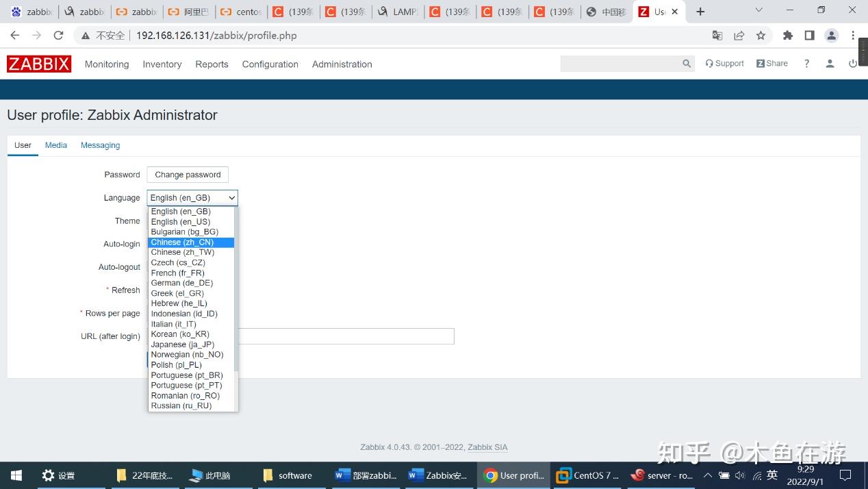Viewport: 868px width, 489px height.
Task: Reload the page with refresh icon
Action: (59, 36)
